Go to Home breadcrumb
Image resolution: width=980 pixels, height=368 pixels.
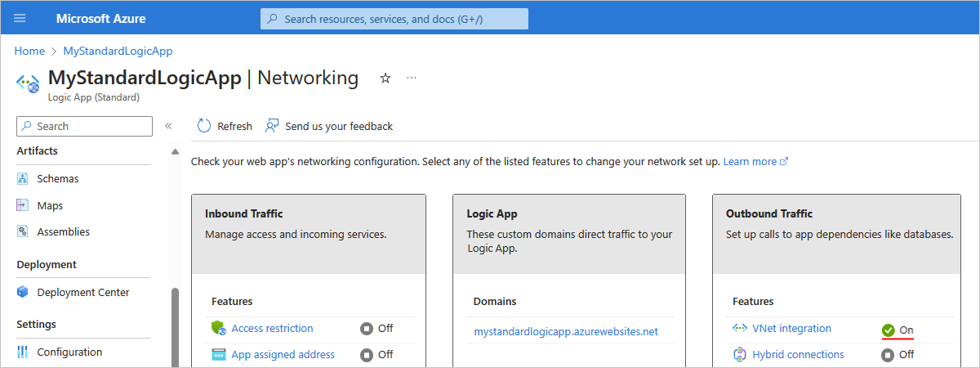pos(29,51)
